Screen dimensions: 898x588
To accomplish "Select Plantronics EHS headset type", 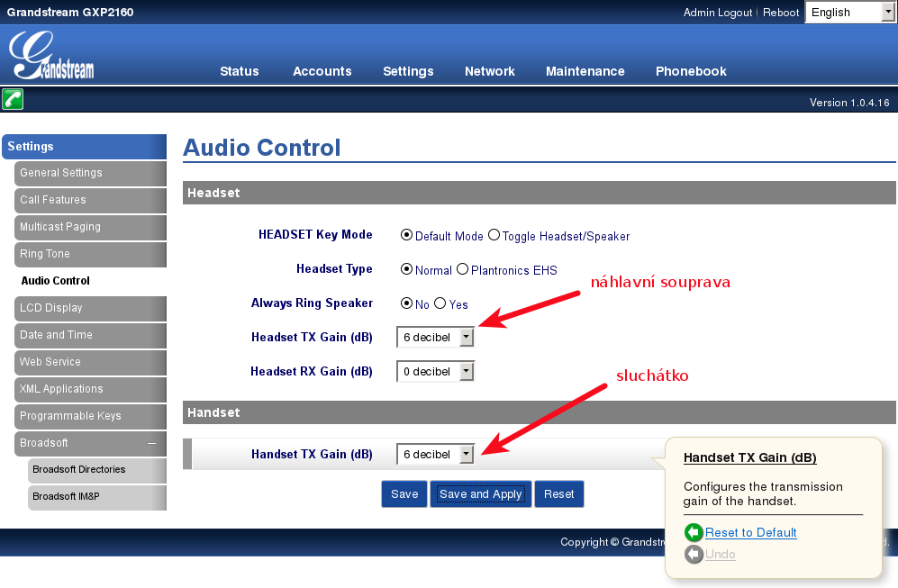I will pyautogui.click(x=462, y=269).
